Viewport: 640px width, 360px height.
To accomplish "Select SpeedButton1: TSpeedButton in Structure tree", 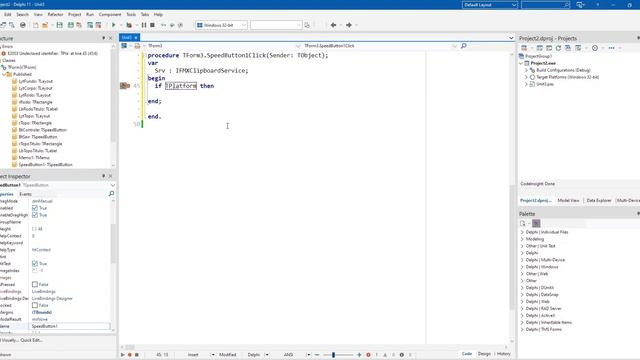I will click(x=45, y=164).
